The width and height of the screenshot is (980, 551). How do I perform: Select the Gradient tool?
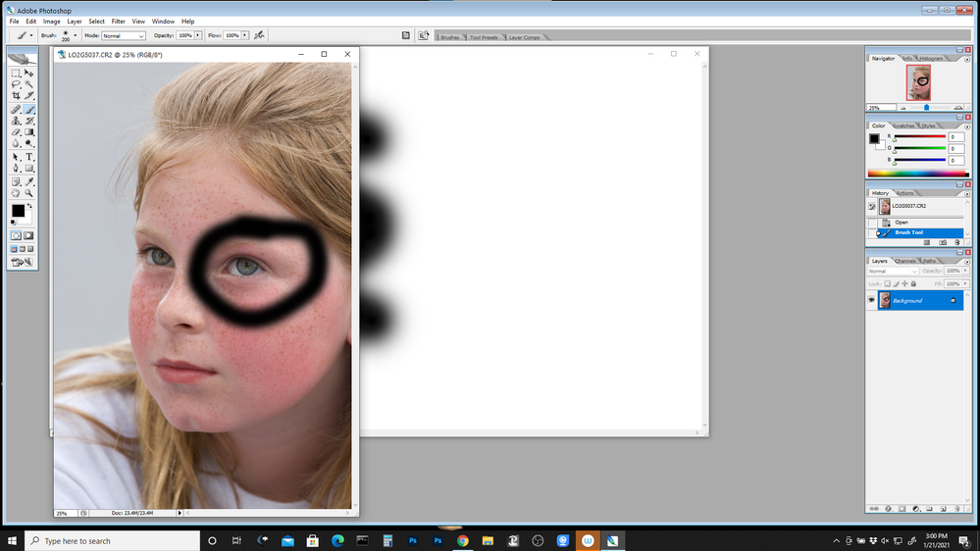[x=28, y=131]
